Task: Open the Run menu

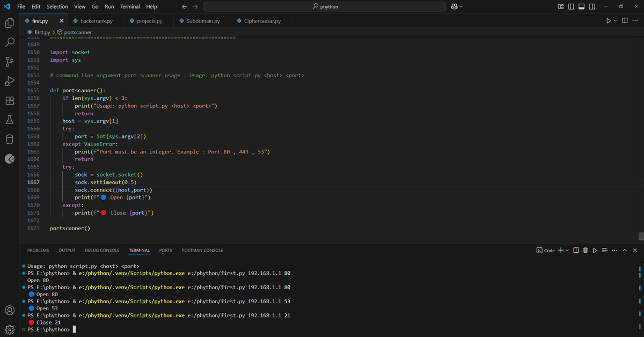Action: tap(109, 6)
